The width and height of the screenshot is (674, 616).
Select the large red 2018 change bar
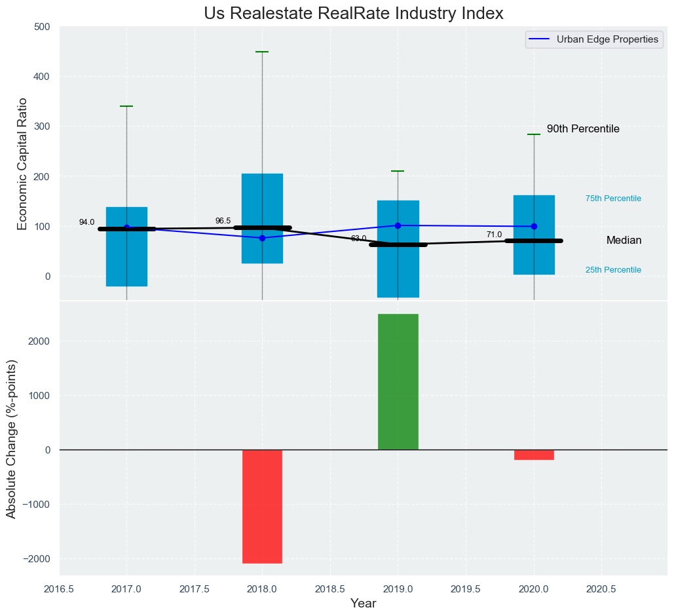262,506
